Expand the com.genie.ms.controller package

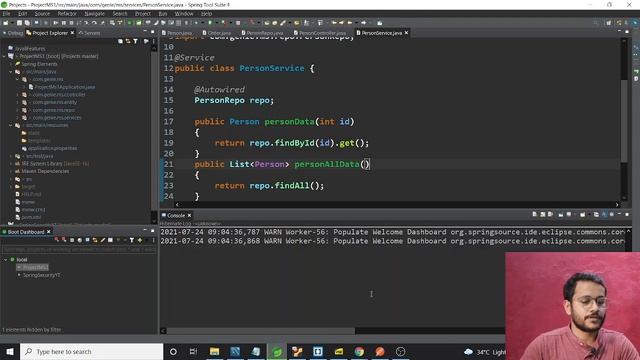coord(18,95)
